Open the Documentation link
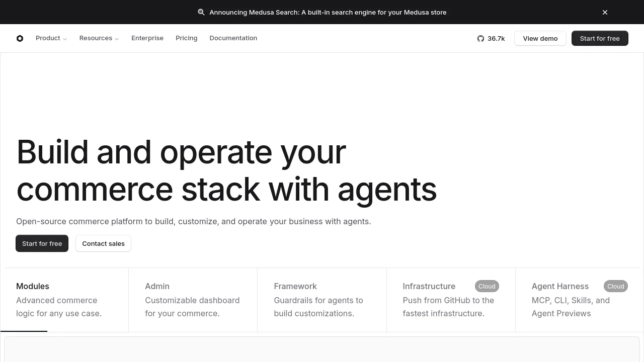This screenshot has width=644, height=362. click(x=233, y=38)
